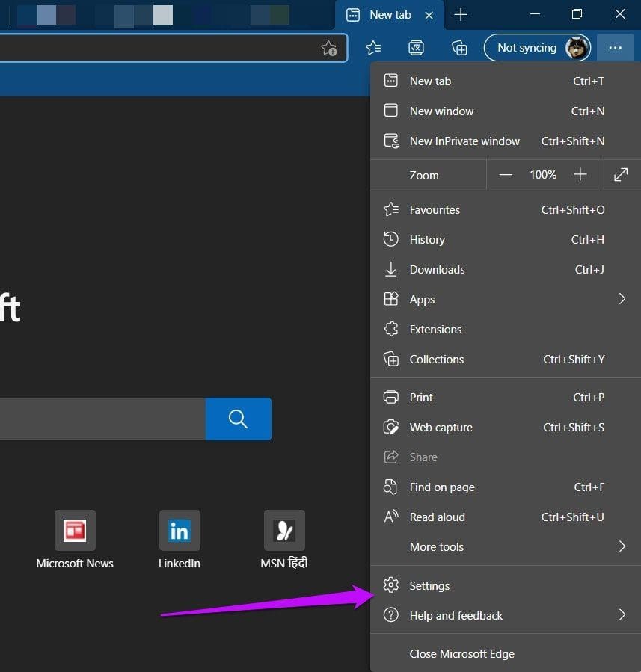Click the blue search magnifier button
This screenshot has width=641, height=672.
point(239,419)
